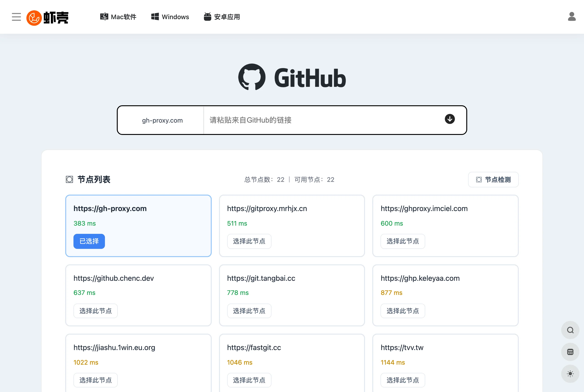This screenshot has height=392, width=584.
Task: Click the https://tvv.tw title
Action: (402, 348)
